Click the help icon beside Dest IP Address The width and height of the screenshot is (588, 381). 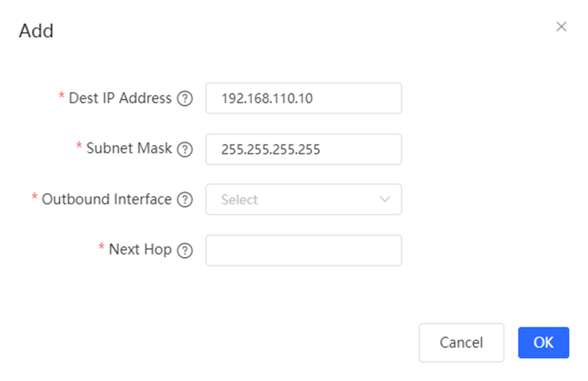184,99
